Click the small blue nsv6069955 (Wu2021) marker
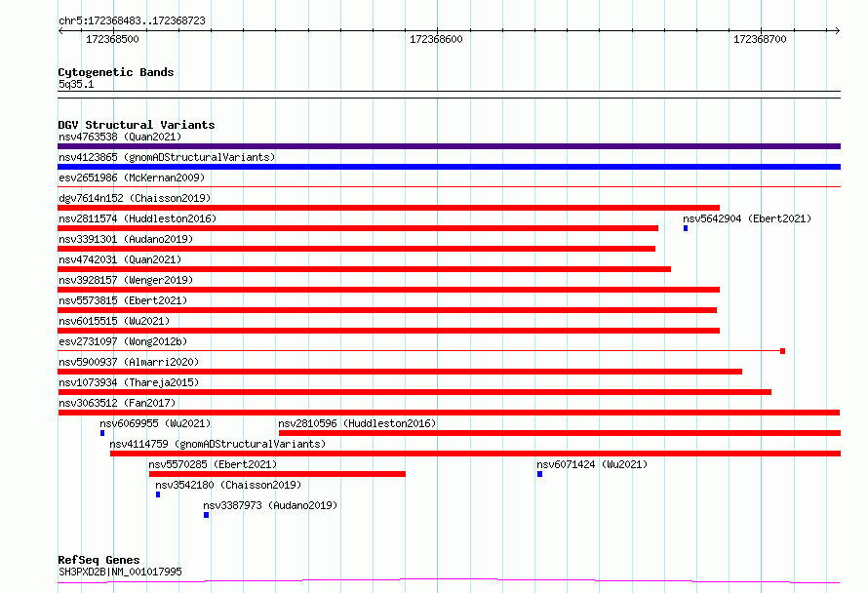The image size is (868, 593). (x=102, y=433)
